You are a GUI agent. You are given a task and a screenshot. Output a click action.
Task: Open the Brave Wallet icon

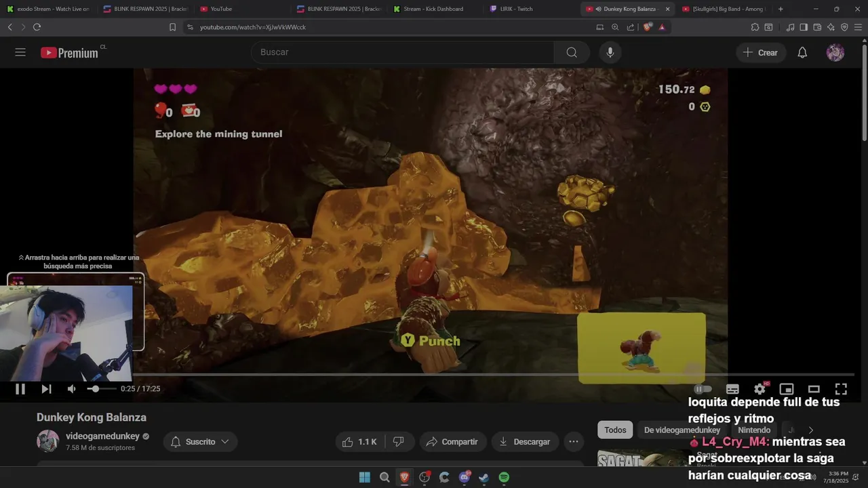click(817, 27)
